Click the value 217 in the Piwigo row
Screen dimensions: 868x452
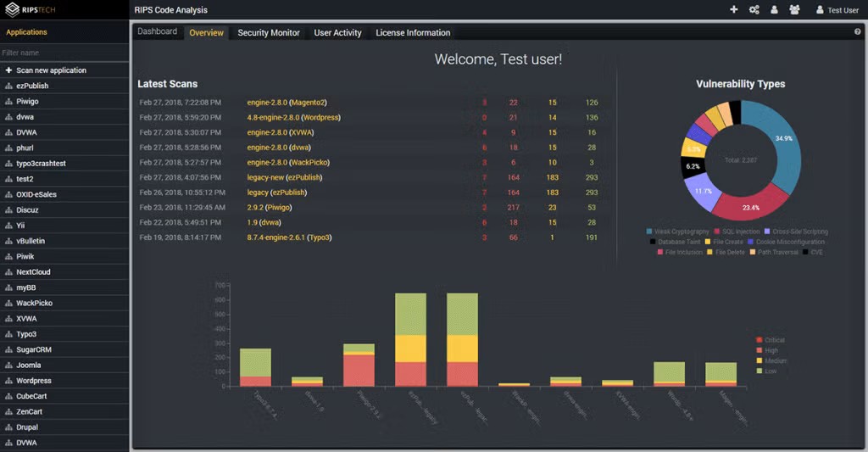pyautogui.click(x=513, y=207)
